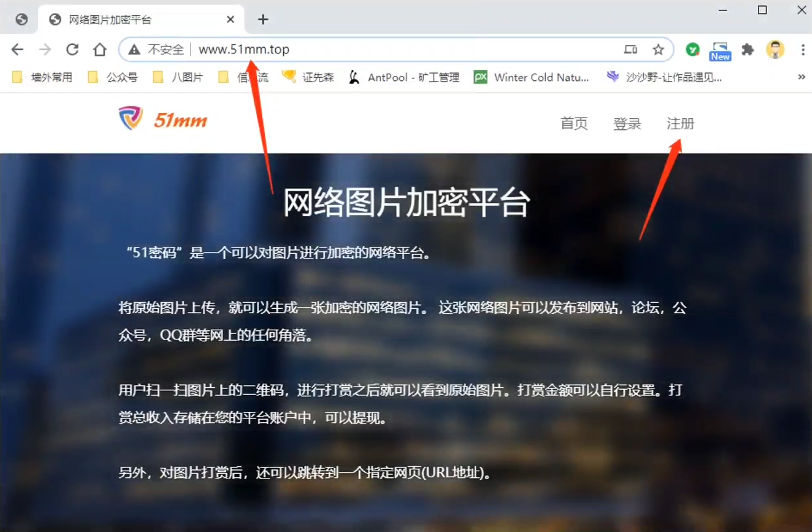Screen dimensions: 812x532
Task: Select the 首页 navigation item
Action: click(574, 123)
